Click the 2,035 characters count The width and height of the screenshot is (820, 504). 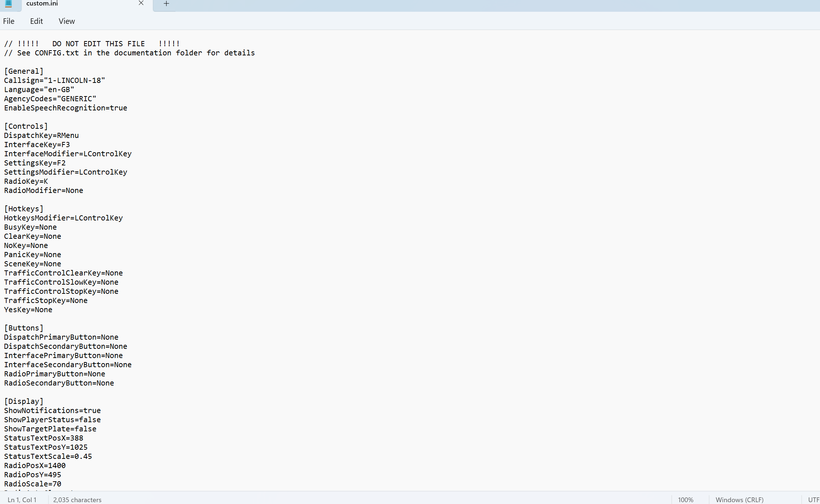pos(77,500)
